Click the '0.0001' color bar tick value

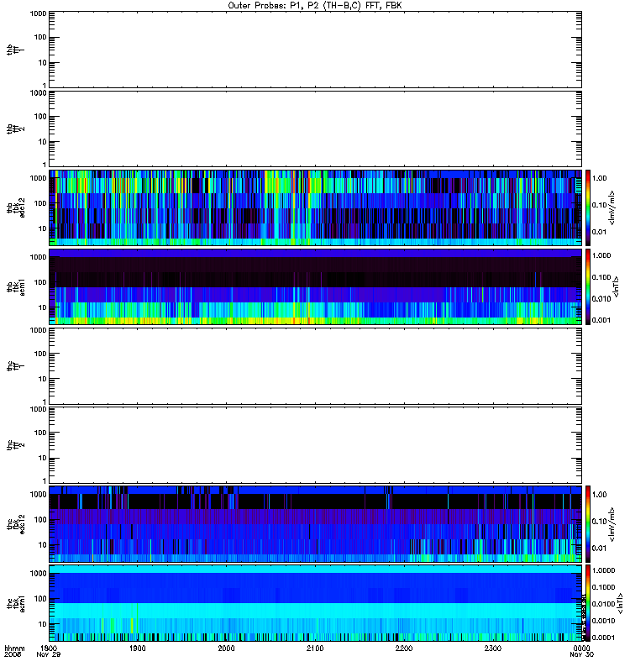point(603,638)
